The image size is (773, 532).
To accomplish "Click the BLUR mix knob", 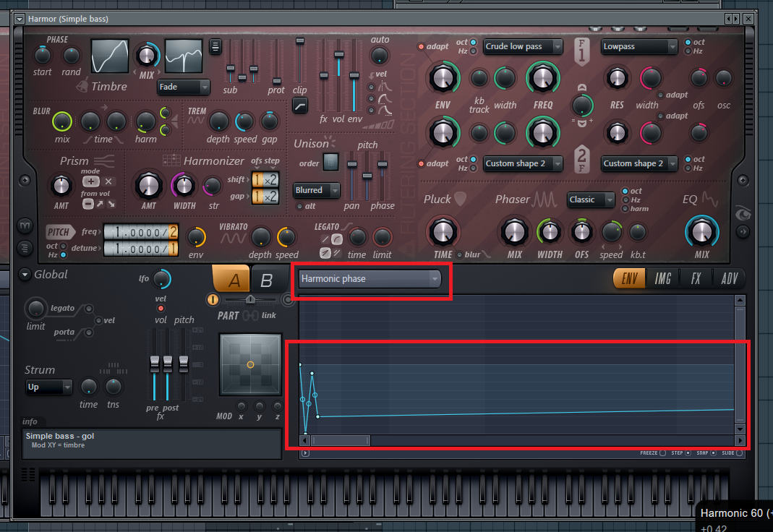I will [x=62, y=121].
